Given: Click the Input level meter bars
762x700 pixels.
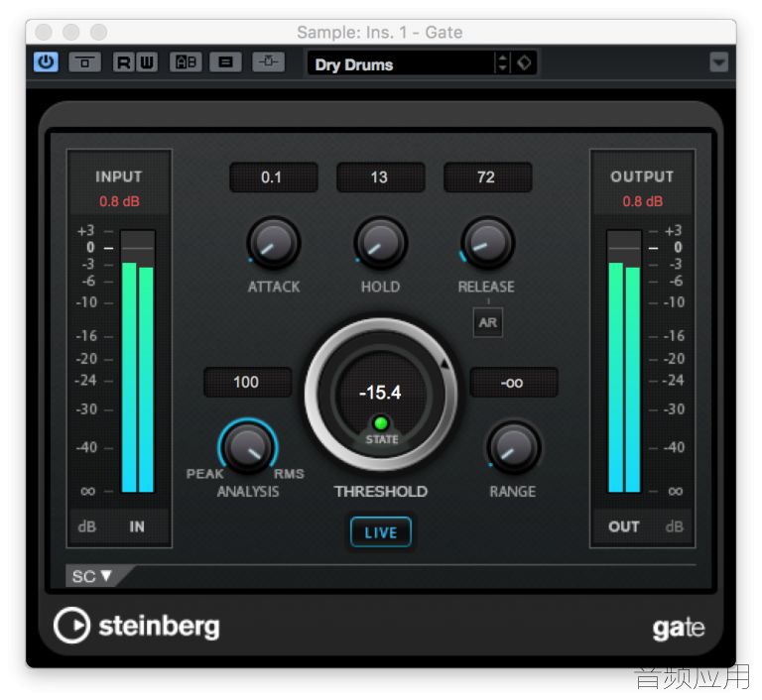Looking at the screenshot, I should [x=138, y=362].
